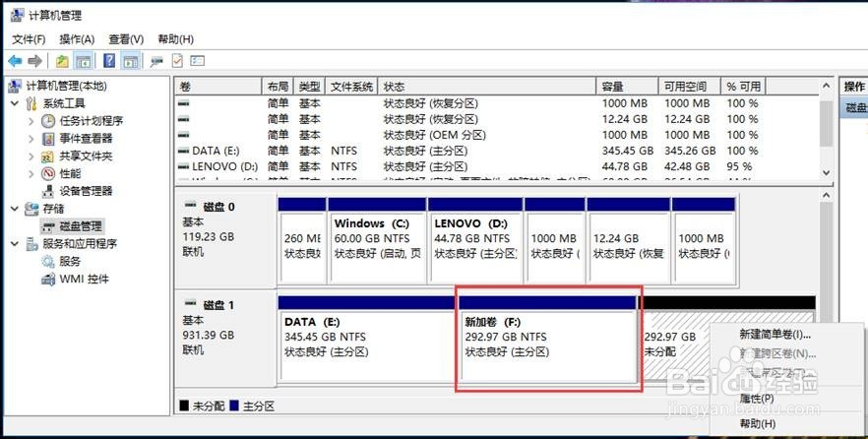Expand the 性能 tree arrow
The height and width of the screenshot is (439, 868).
31,174
